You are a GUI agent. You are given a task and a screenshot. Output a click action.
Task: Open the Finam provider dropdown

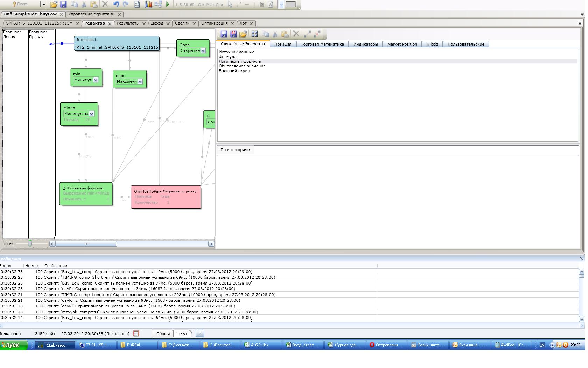44,5
